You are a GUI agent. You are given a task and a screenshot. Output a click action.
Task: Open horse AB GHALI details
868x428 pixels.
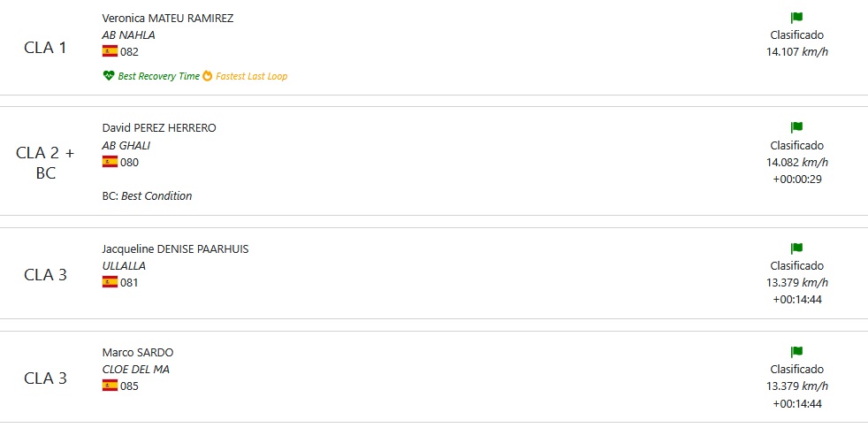tap(126, 146)
